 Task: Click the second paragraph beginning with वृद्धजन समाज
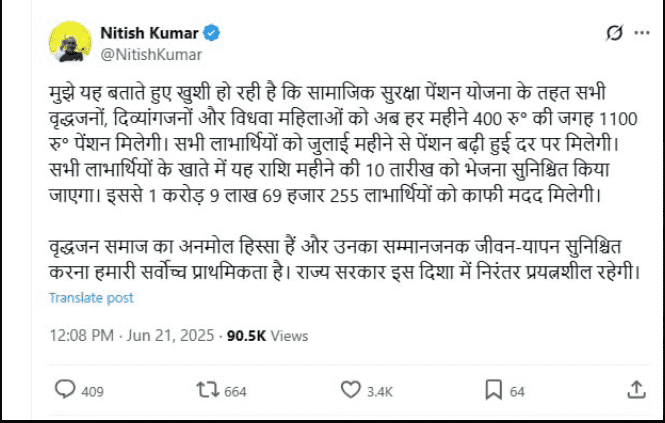340,258
